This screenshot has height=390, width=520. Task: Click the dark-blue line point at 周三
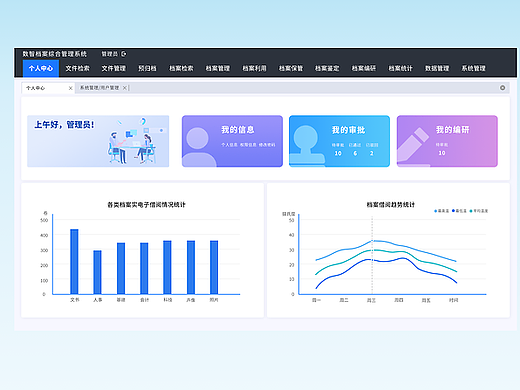pos(372,259)
